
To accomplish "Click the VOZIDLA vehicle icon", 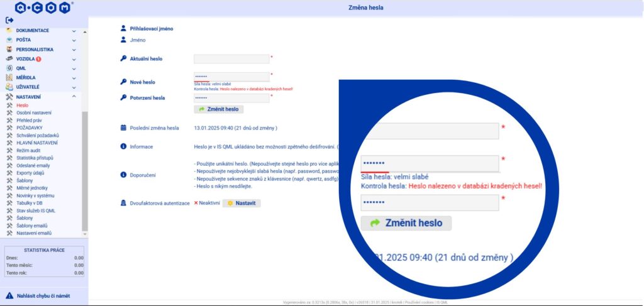I will point(9,58).
